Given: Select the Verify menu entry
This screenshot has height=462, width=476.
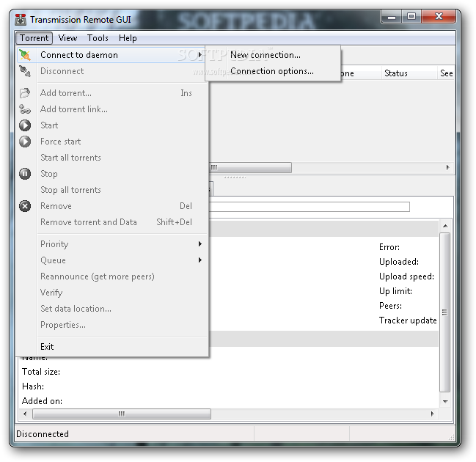Looking at the screenshot, I should click(111, 293).
